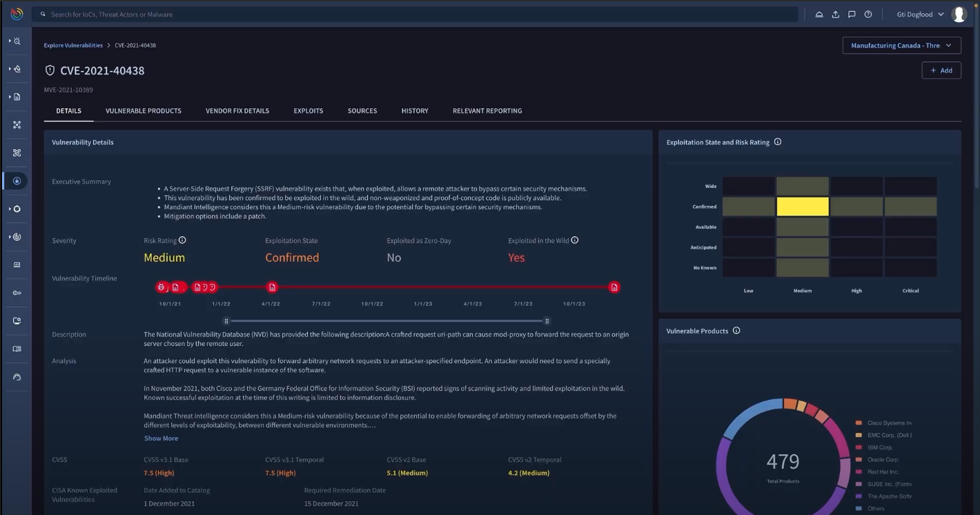Click the alert bell icon near the top right
Viewport: 980px width, 515px height.
tap(819, 14)
